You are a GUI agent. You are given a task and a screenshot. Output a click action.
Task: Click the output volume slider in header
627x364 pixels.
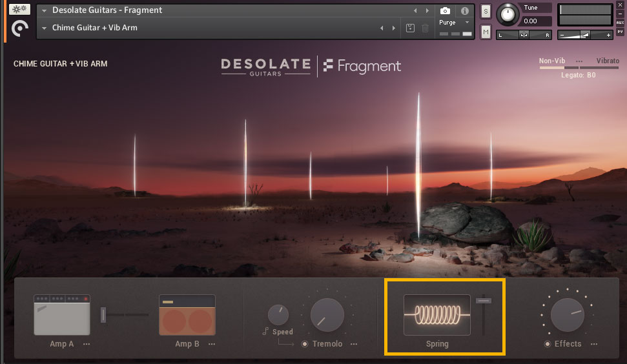[585, 35]
